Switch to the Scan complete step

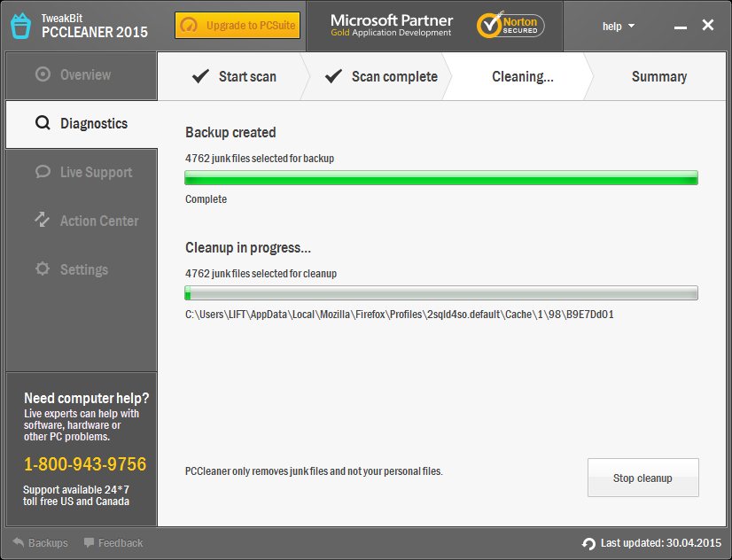coord(377,76)
